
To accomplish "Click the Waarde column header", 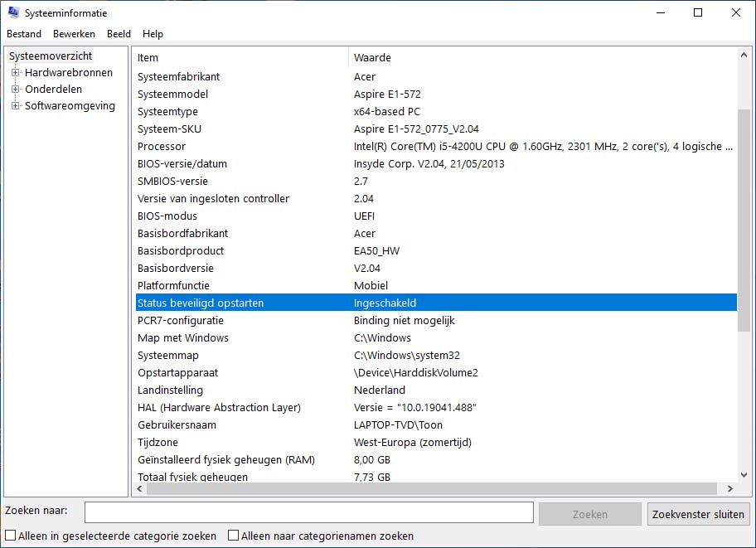I will (543, 58).
